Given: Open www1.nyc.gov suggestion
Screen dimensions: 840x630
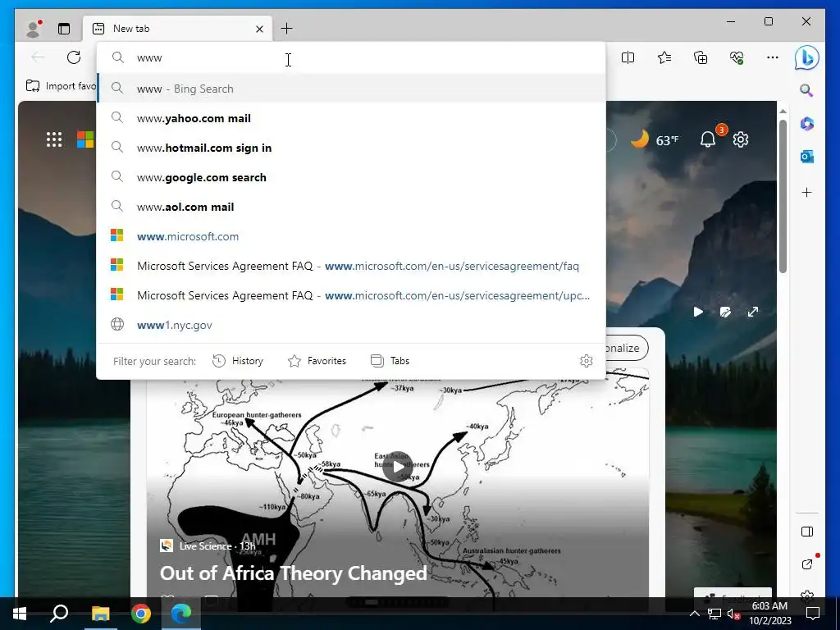Looking at the screenshot, I should click(x=351, y=325).
